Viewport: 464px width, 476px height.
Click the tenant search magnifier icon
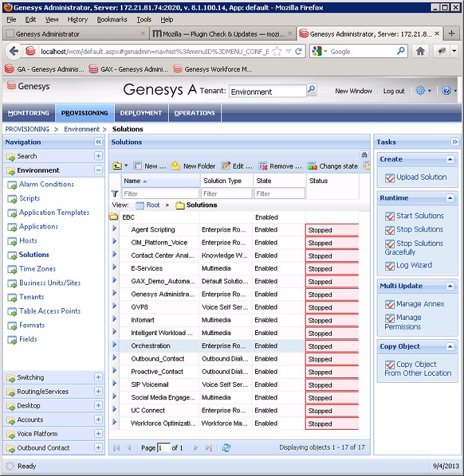coord(311,90)
